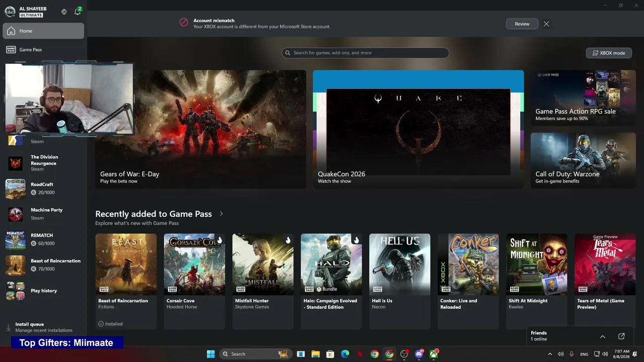644x362 pixels.
Task: Launch Microsoft Store from the taskbar
Action: pos(330,354)
